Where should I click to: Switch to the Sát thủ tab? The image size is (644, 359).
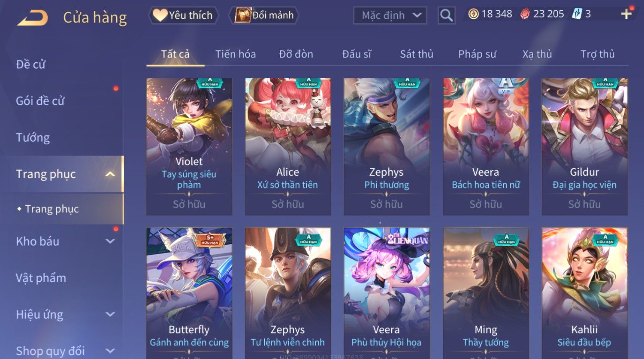tap(417, 54)
